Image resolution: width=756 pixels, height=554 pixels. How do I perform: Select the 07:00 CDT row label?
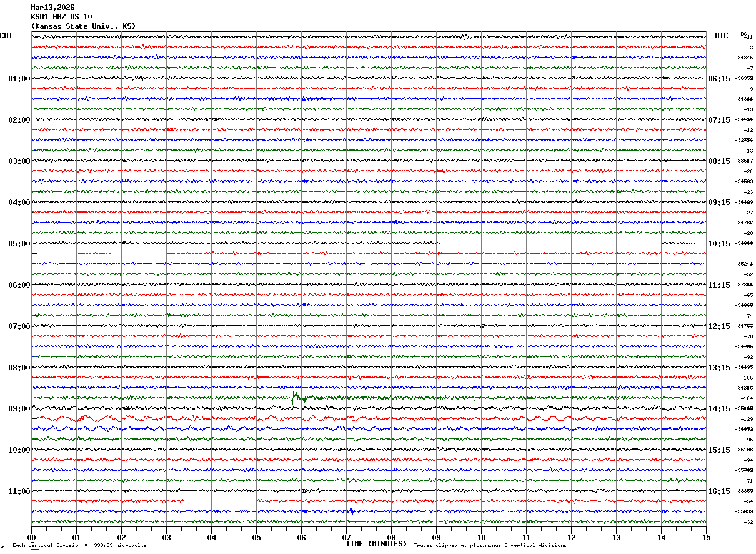coord(19,326)
